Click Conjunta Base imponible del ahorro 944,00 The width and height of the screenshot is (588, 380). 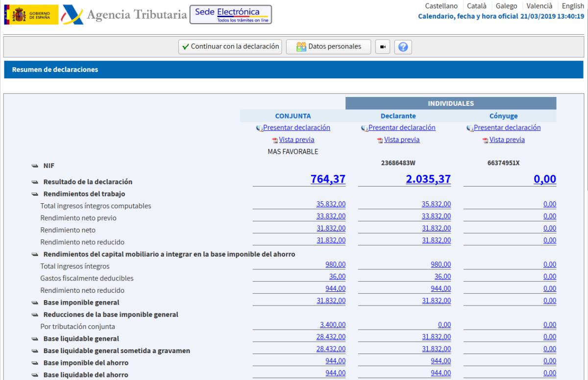[335, 361]
